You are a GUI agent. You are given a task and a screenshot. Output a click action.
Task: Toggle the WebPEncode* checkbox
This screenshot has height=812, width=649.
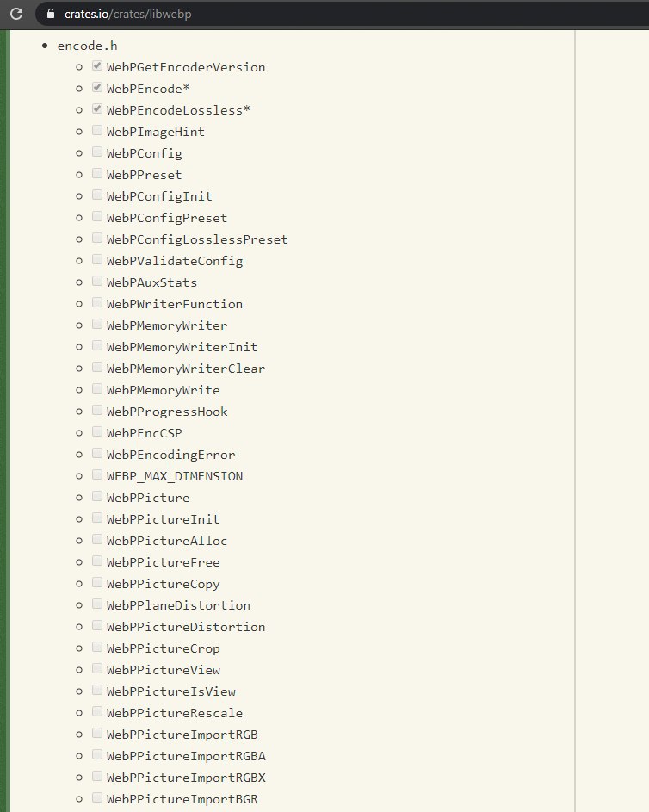pyautogui.click(x=97, y=88)
